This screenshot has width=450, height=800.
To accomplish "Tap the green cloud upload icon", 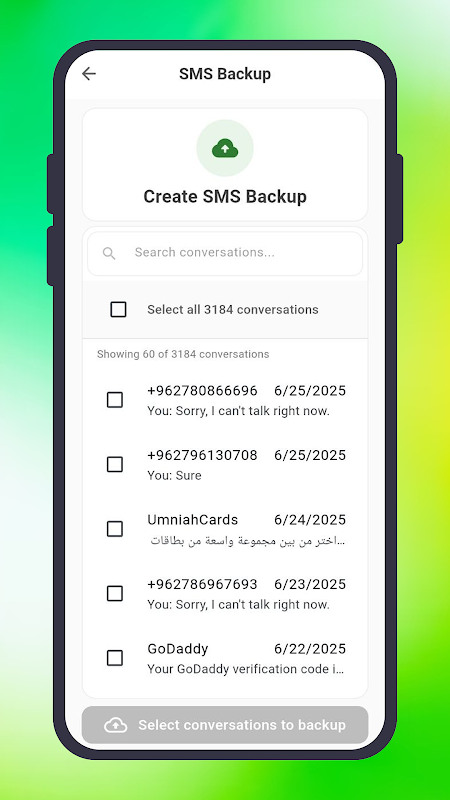I will [225, 148].
